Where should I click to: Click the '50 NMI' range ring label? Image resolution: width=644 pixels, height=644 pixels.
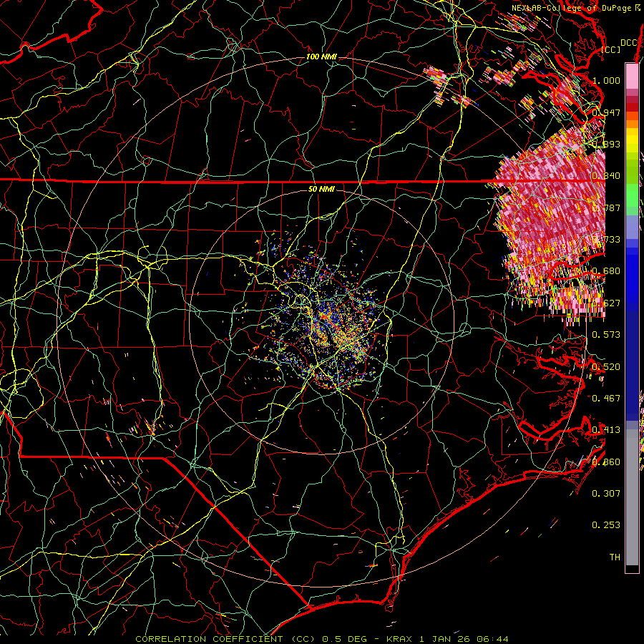click(321, 190)
